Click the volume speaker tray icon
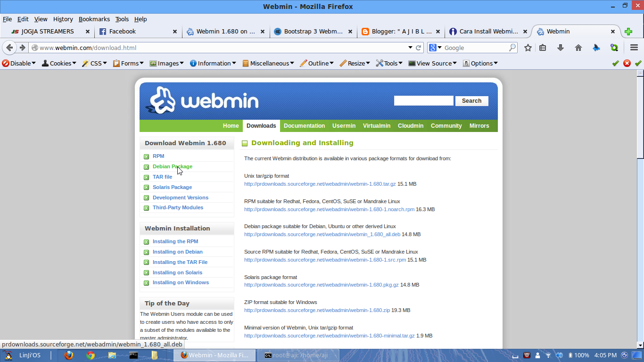The width and height of the screenshot is (644, 362). pyautogui.click(x=559, y=355)
